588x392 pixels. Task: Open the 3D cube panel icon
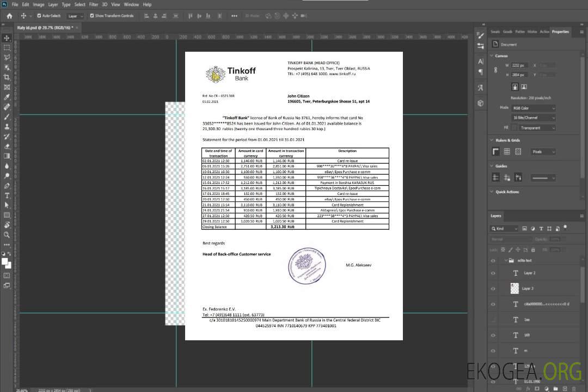point(481,103)
